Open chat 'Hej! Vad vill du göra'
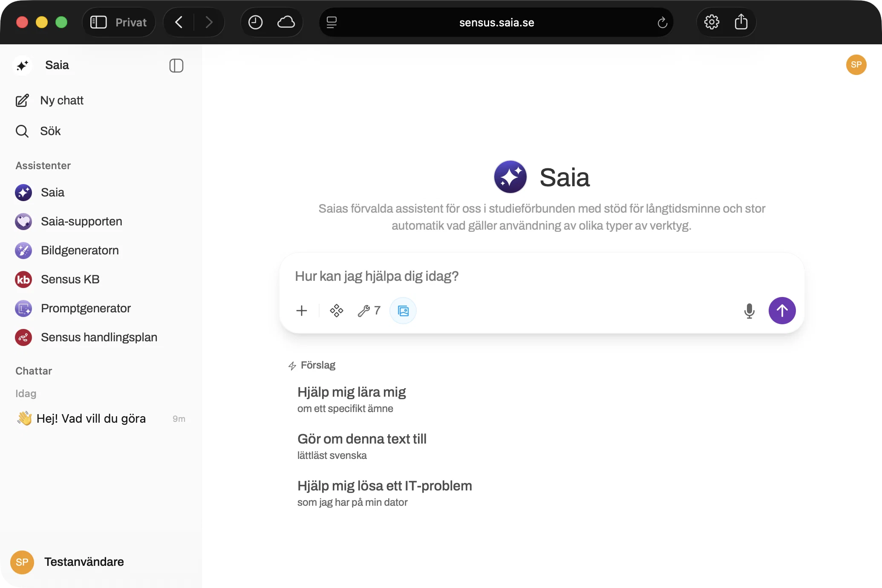This screenshot has width=882, height=588. pos(101,419)
